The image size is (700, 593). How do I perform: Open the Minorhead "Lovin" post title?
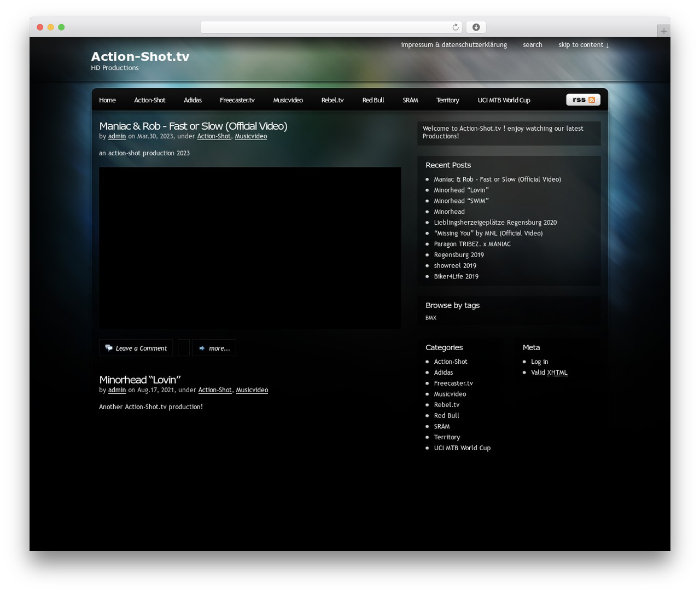[140, 380]
